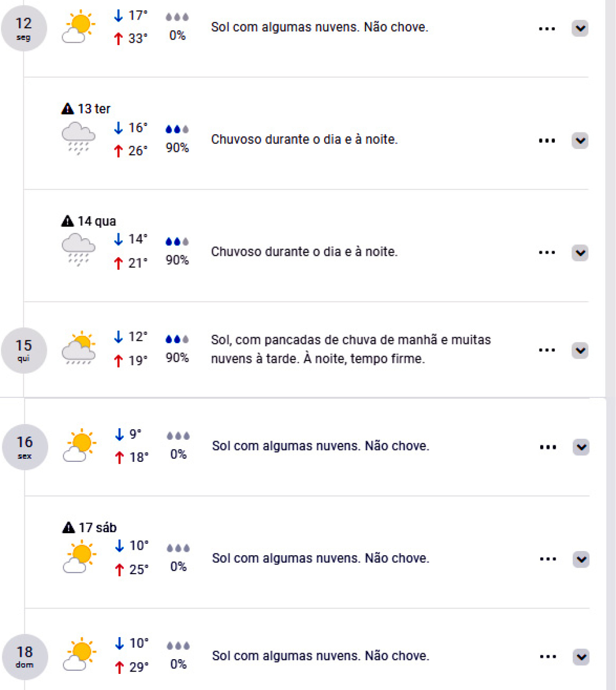Open the three-dots menu for 18 dom
Viewport: 616px width, 690px height.
[x=548, y=657]
